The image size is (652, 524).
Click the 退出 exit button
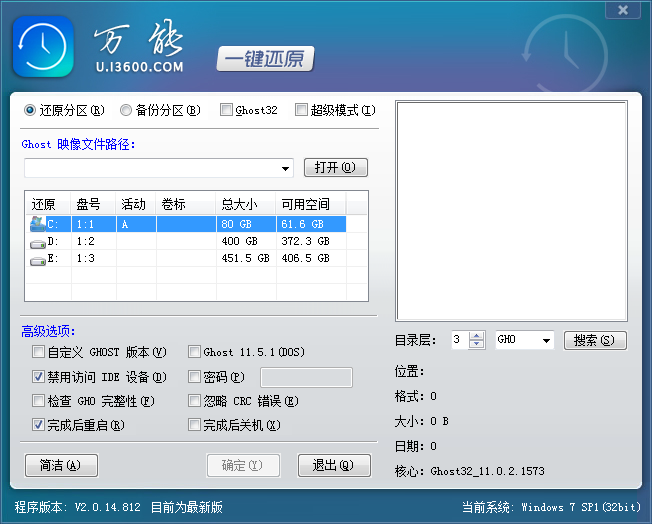point(334,465)
